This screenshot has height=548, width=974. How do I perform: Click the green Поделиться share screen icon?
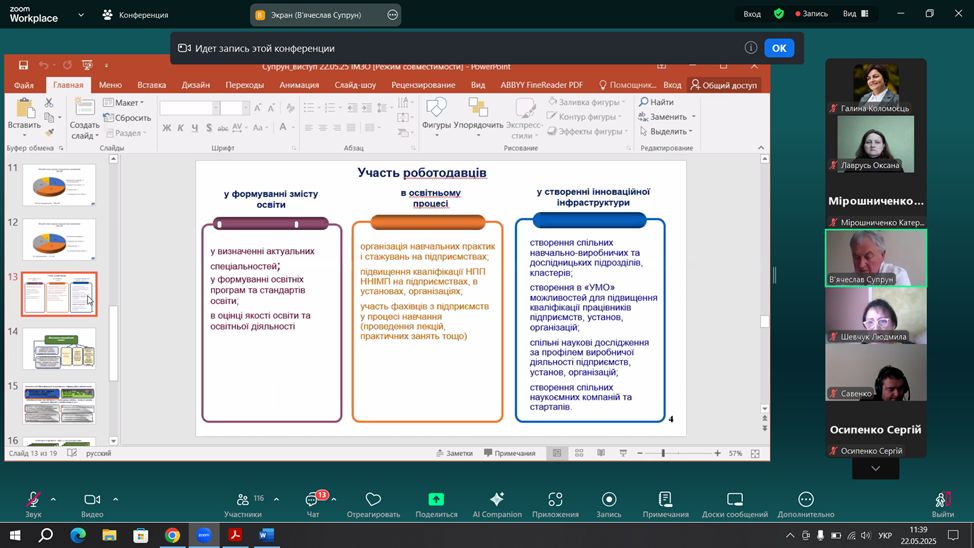(x=436, y=500)
